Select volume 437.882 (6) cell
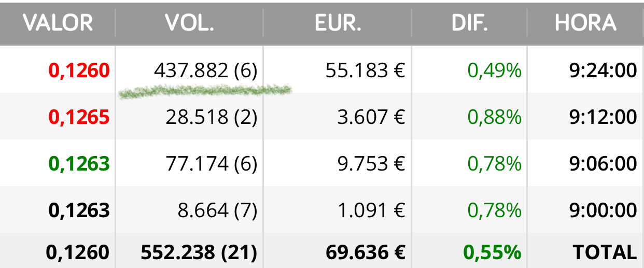 tap(205, 70)
